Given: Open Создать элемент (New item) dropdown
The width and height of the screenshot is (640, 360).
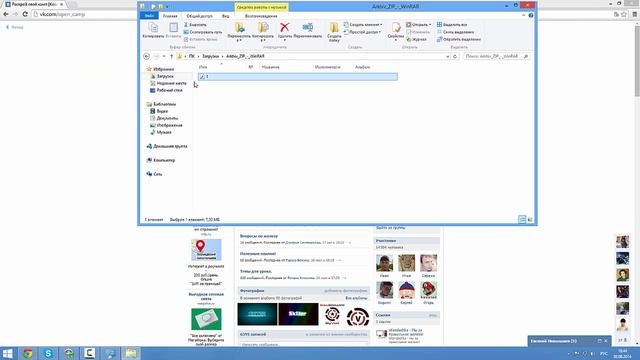Looking at the screenshot, I should point(363,24).
